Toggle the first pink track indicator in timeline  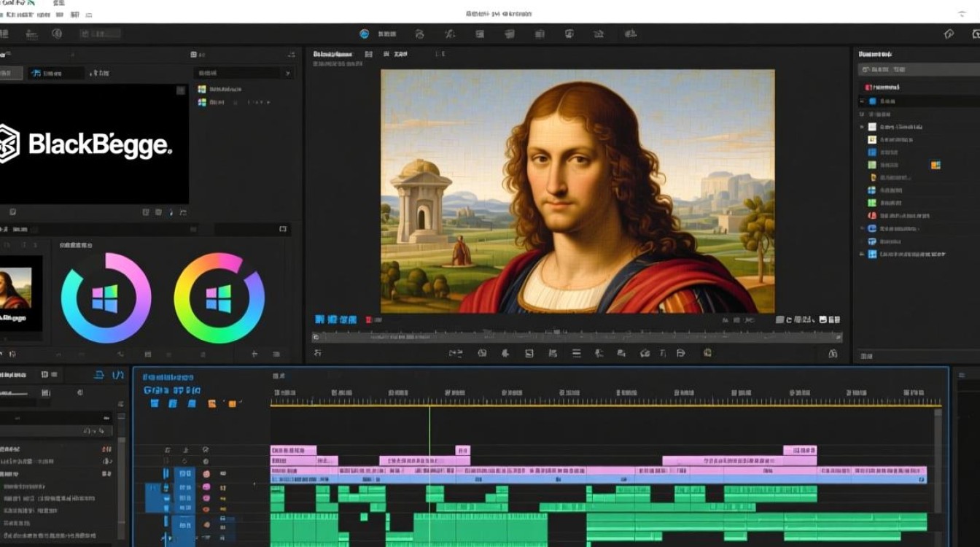coord(206,474)
